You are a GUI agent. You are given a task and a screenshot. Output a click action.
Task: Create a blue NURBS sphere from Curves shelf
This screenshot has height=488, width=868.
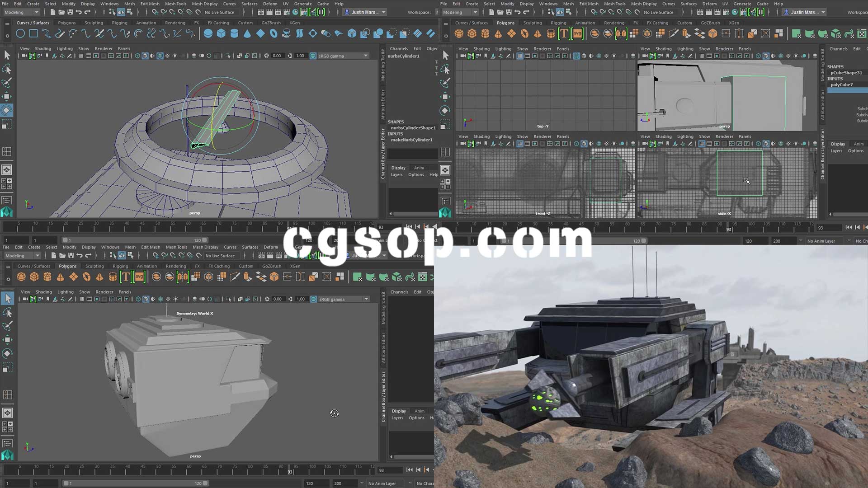click(208, 33)
